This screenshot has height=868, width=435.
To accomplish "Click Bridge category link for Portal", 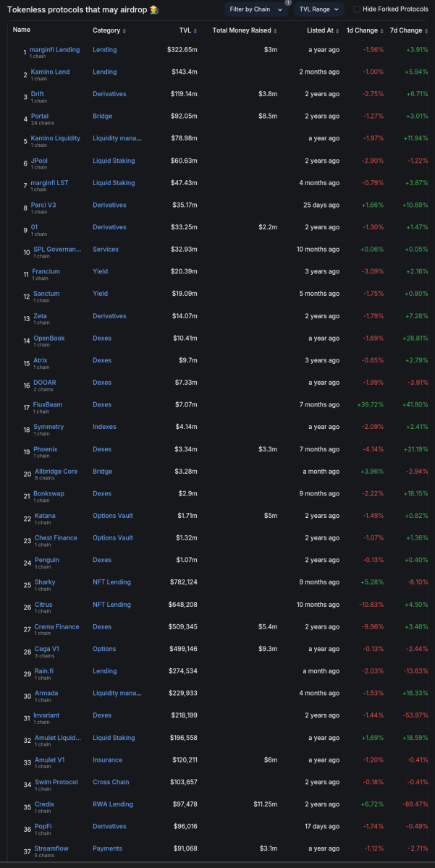I will [102, 116].
